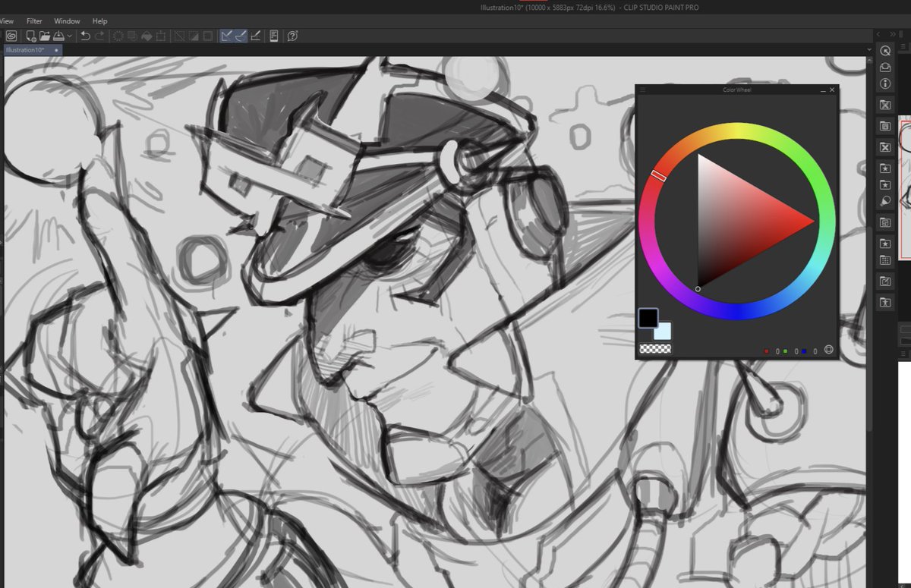
Task: Toggle Snap to Grid
Action: (x=255, y=36)
